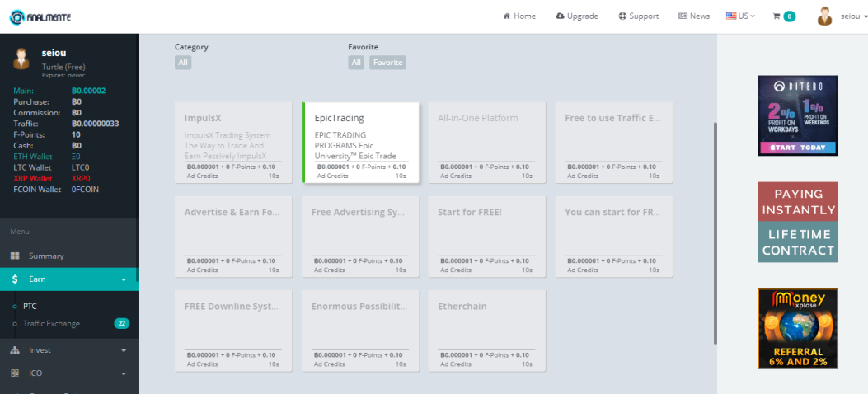Open the Support link
The height and width of the screenshot is (394, 868).
tap(638, 16)
